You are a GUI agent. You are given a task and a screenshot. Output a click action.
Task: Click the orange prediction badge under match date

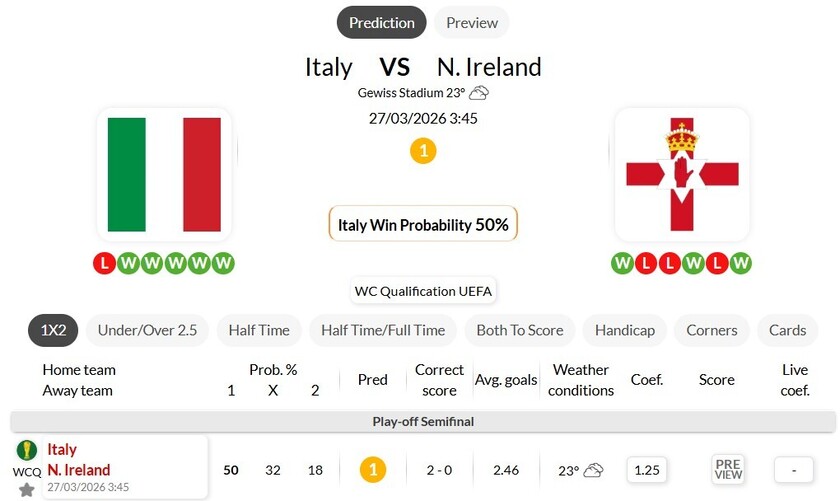pyautogui.click(x=423, y=151)
